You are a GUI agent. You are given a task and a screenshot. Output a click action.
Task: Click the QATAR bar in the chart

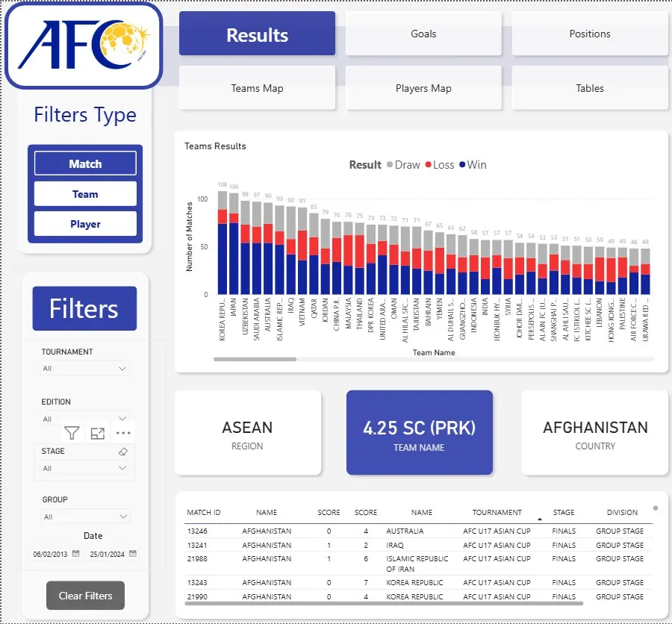(314, 254)
